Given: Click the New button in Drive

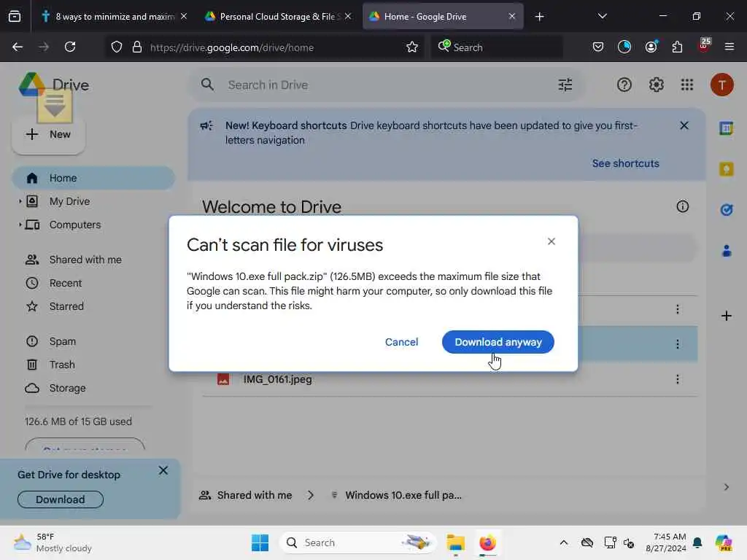Looking at the screenshot, I should tap(49, 134).
